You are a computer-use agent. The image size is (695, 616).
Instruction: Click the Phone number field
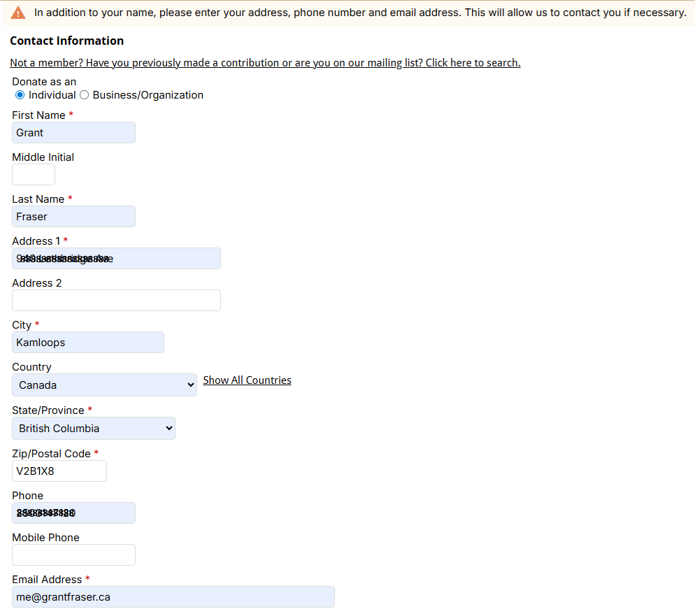(73, 513)
